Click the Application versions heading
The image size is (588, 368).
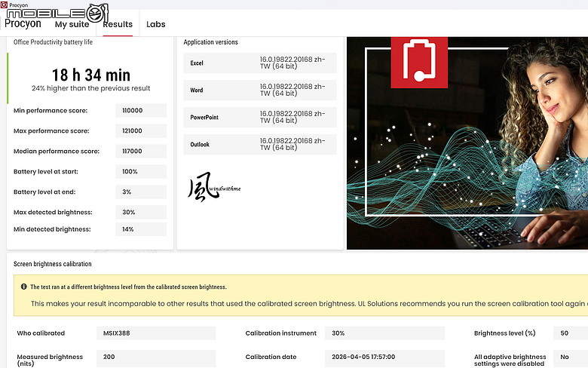(x=211, y=42)
